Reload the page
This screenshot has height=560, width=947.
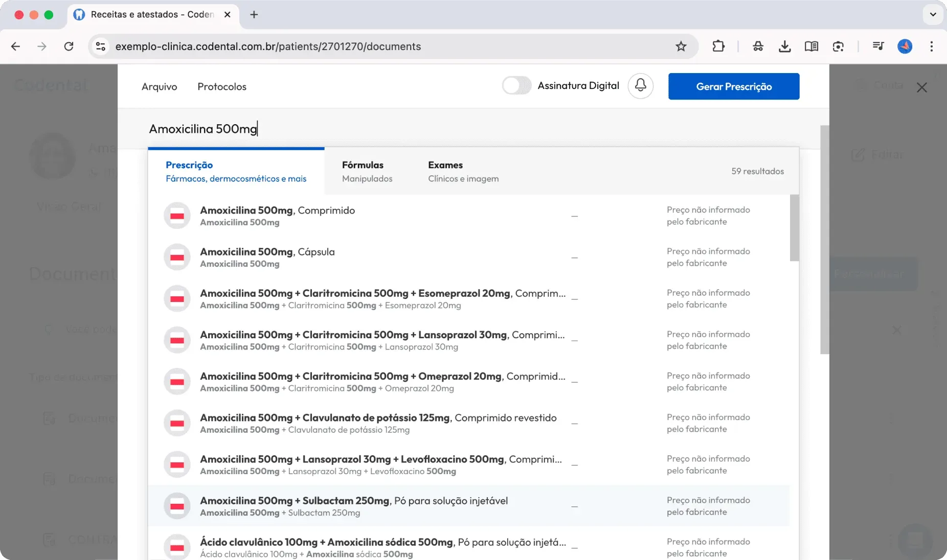69,46
